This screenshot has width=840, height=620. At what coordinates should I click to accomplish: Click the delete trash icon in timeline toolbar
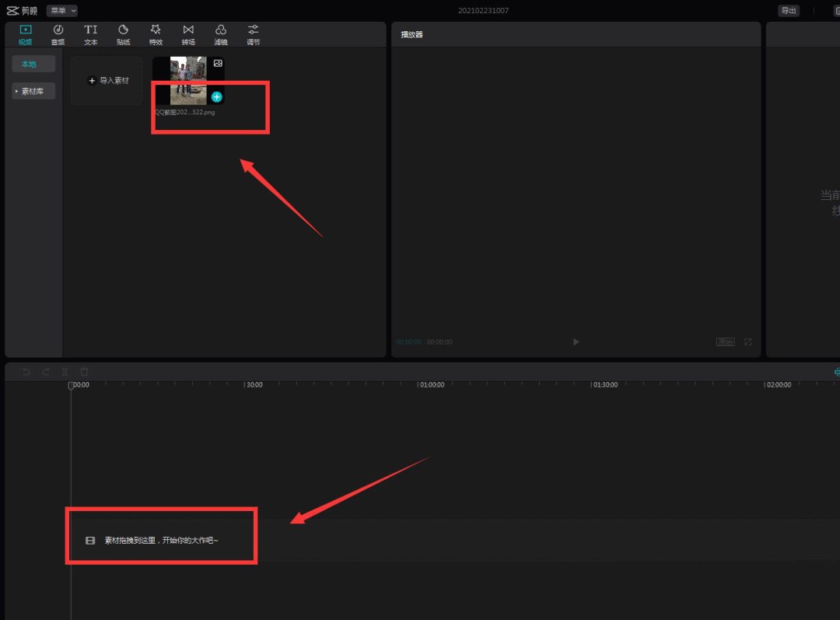point(85,373)
